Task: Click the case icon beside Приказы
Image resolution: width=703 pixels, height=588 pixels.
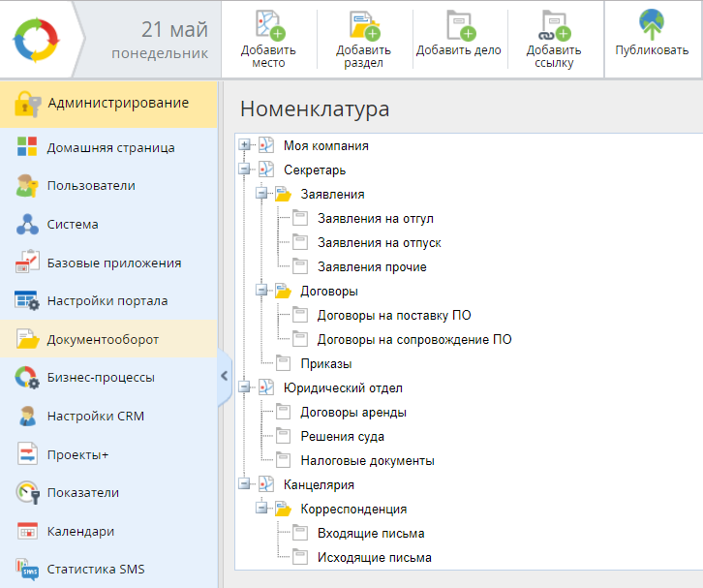Action: click(283, 363)
